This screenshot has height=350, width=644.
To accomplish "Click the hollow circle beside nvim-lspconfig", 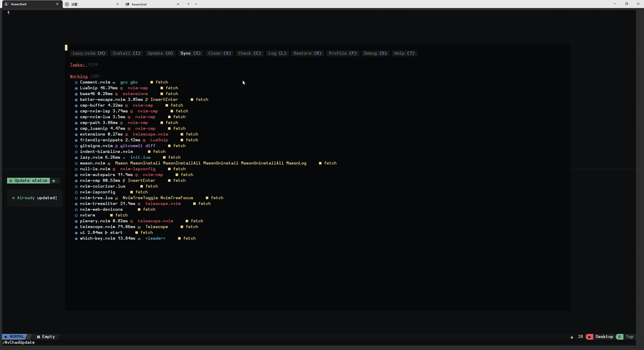I will pos(76,192).
